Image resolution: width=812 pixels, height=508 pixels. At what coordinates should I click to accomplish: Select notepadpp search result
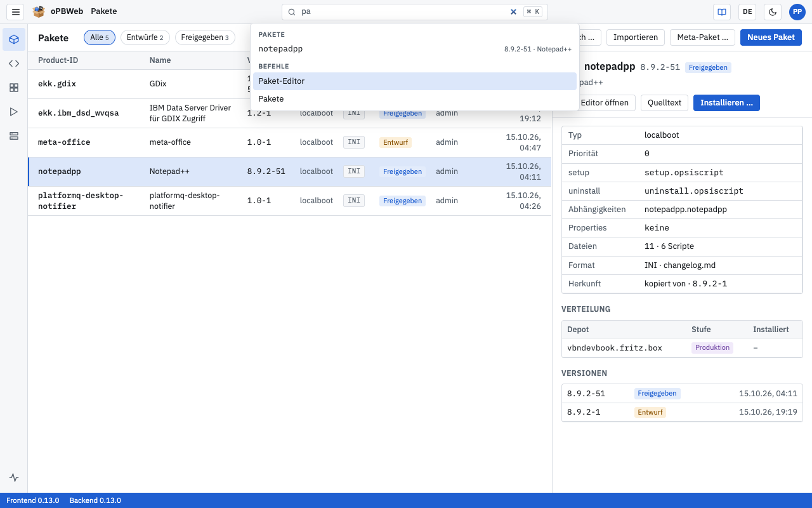[x=415, y=49]
